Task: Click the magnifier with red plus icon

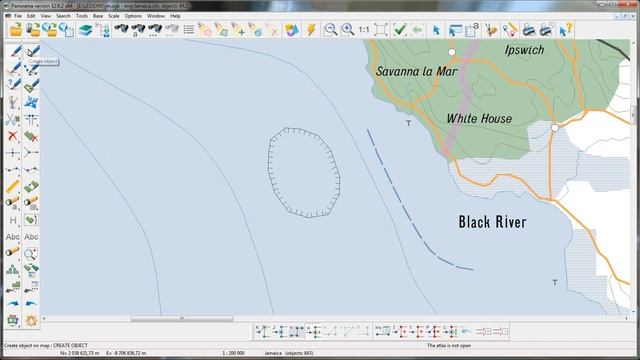Action: 31,253
